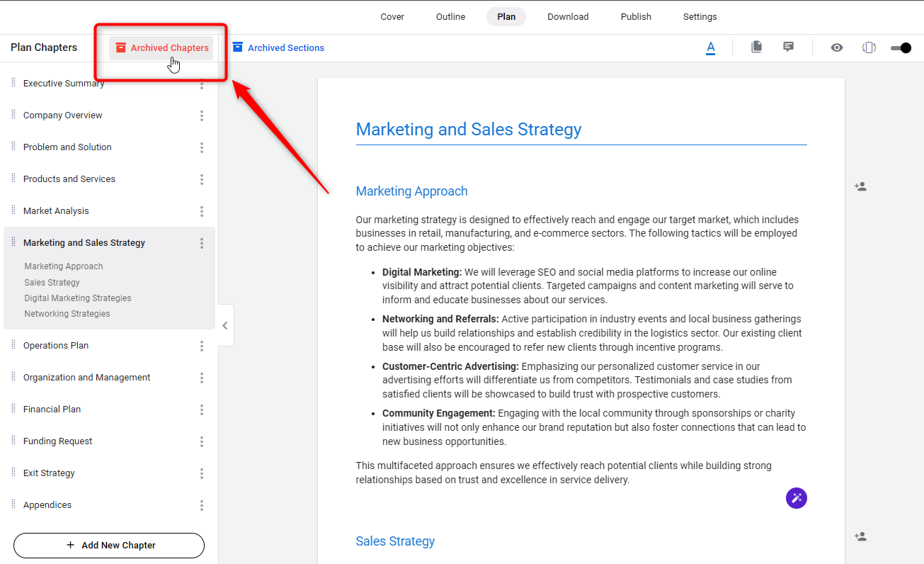
Task: Select Organization and Management chapter
Action: [87, 378]
